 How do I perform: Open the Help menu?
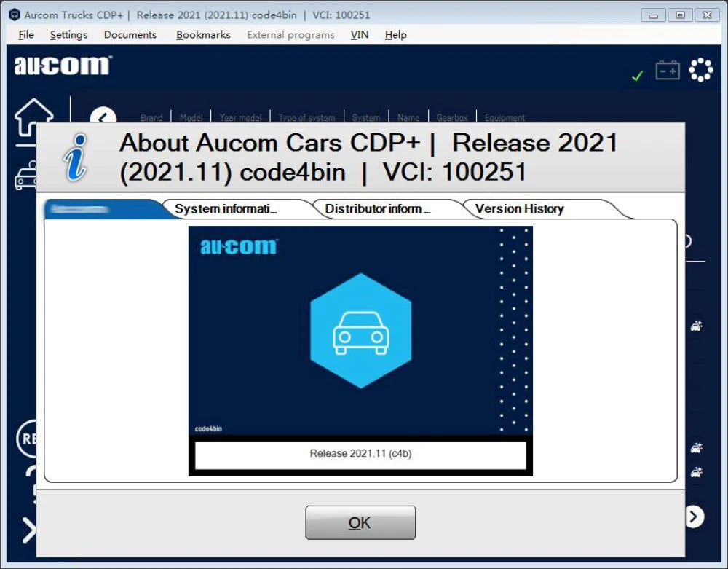coord(395,35)
